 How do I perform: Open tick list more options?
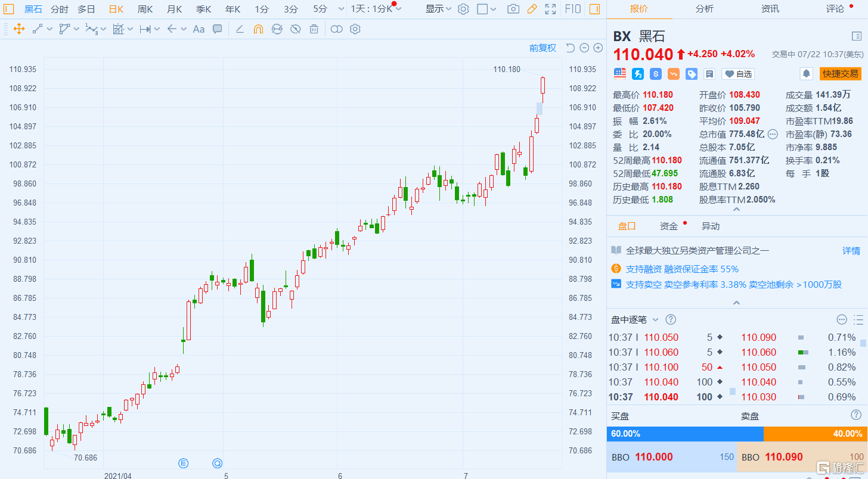(x=842, y=320)
